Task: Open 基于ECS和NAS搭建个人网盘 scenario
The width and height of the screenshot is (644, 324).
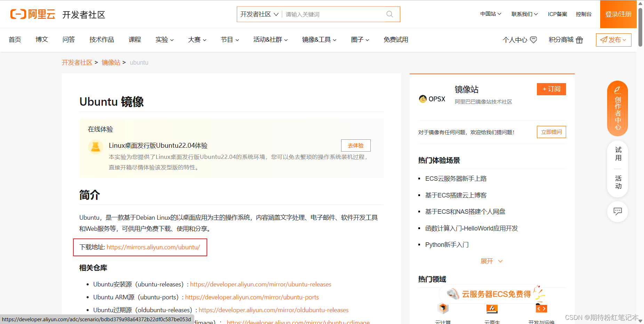Action: pyautogui.click(x=465, y=212)
